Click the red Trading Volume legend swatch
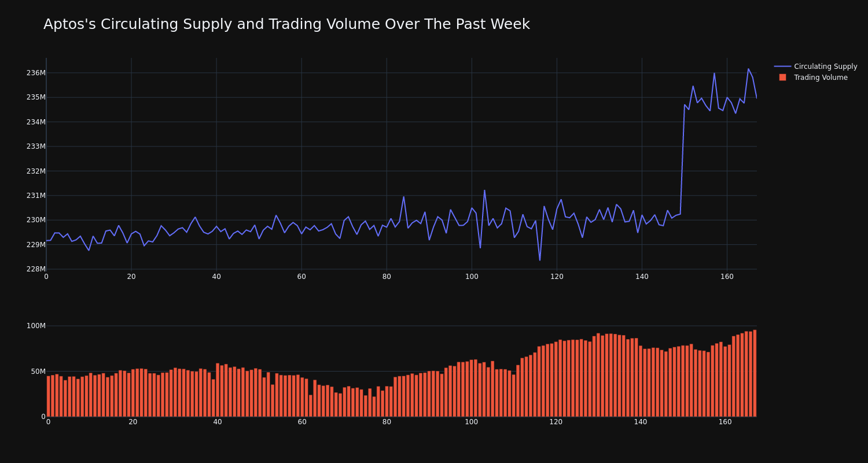Viewport: 868px width, 463px height. click(x=782, y=77)
